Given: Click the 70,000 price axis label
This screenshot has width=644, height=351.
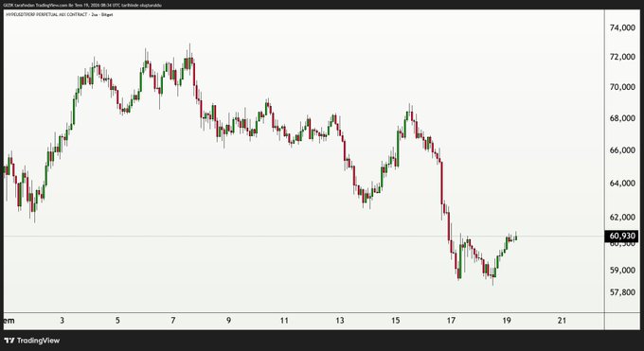Looking at the screenshot, I should [x=622, y=87].
